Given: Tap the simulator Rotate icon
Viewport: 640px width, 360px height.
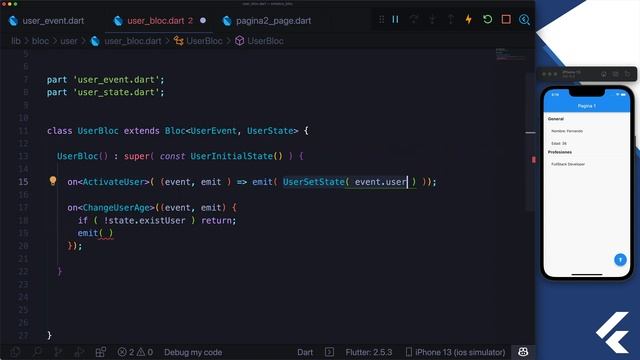Looking at the screenshot, I should 627,74.
